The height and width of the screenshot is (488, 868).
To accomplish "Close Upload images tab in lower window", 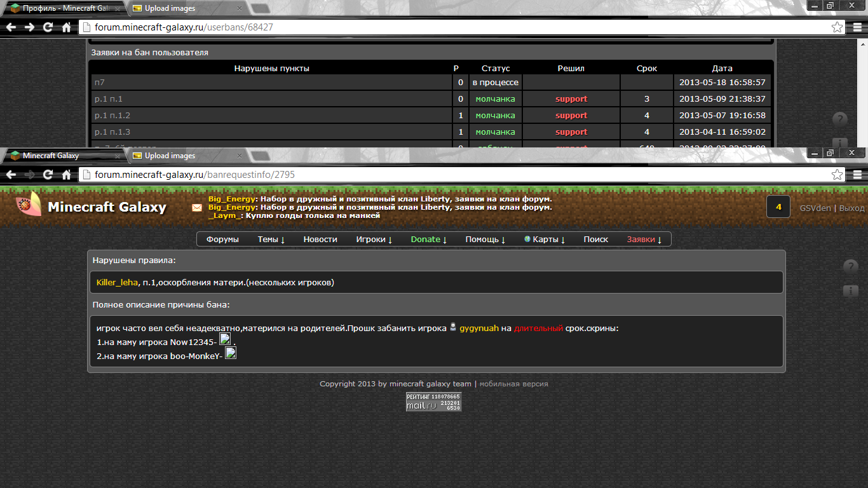I will pos(239,156).
